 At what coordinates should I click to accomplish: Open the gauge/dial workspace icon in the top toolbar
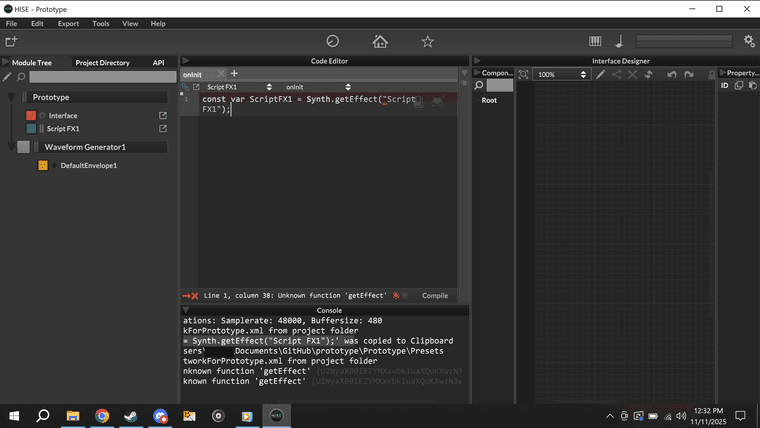(x=333, y=41)
